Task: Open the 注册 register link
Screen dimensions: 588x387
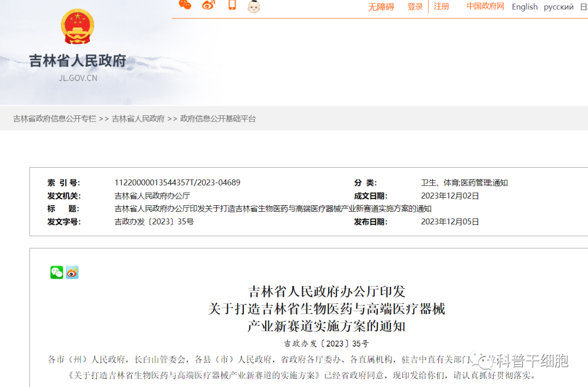Action: coord(442,7)
